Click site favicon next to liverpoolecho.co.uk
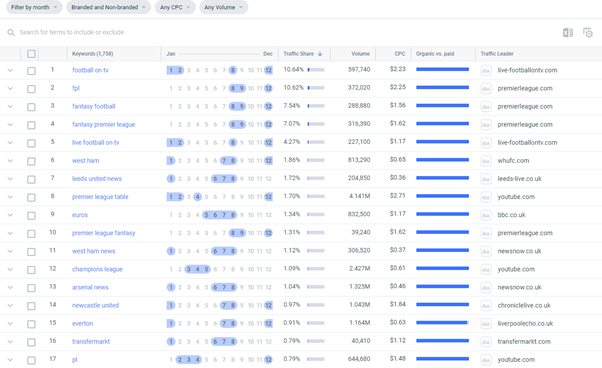 (x=486, y=323)
